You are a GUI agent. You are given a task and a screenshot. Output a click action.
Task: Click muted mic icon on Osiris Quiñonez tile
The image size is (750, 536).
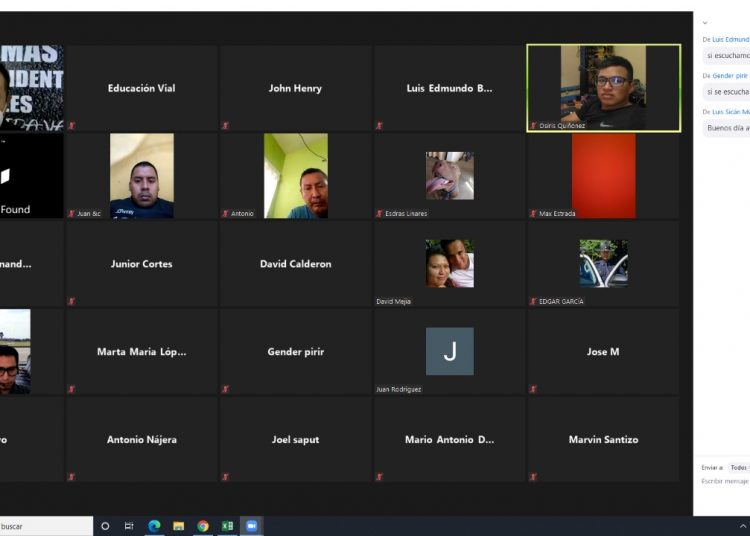coord(533,126)
